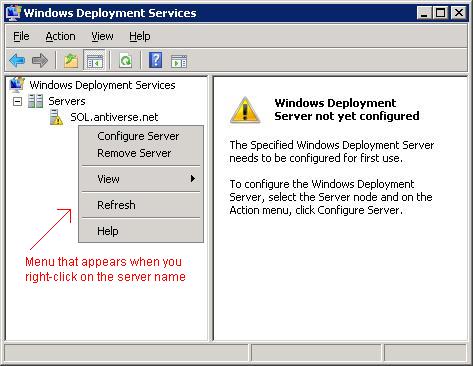The height and width of the screenshot is (366, 473).
Task: Select SOL.antiverse.net server in tree
Action: coord(114,117)
